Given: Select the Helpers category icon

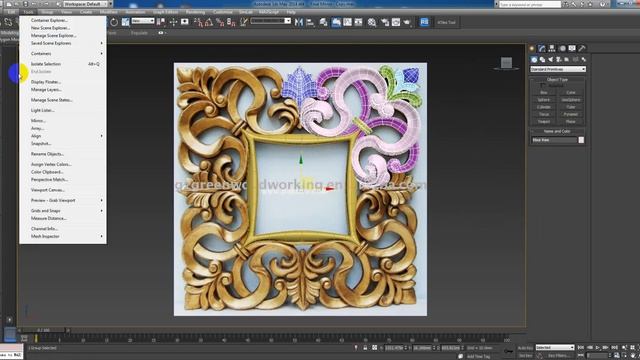Looking at the screenshot, I should (567, 60).
